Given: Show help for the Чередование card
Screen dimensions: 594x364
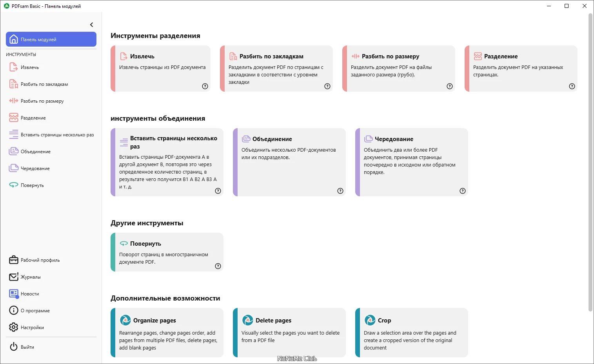Looking at the screenshot, I should tap(463, 191).
